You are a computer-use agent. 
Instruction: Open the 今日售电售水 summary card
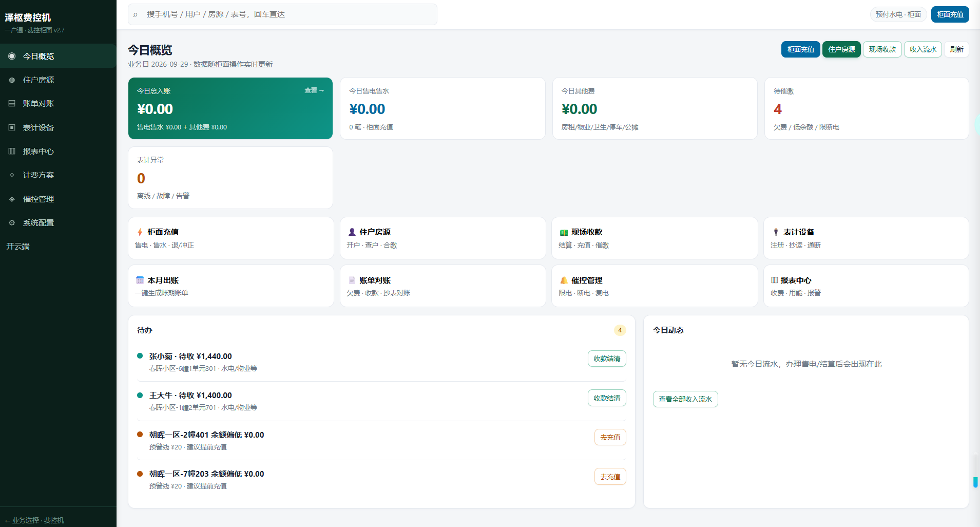[443, 108]
